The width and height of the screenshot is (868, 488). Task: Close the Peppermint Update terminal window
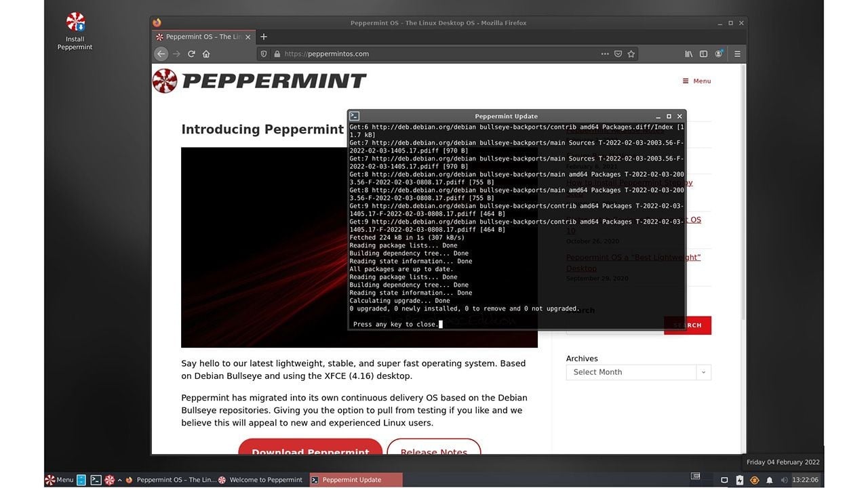pos(679,116)
